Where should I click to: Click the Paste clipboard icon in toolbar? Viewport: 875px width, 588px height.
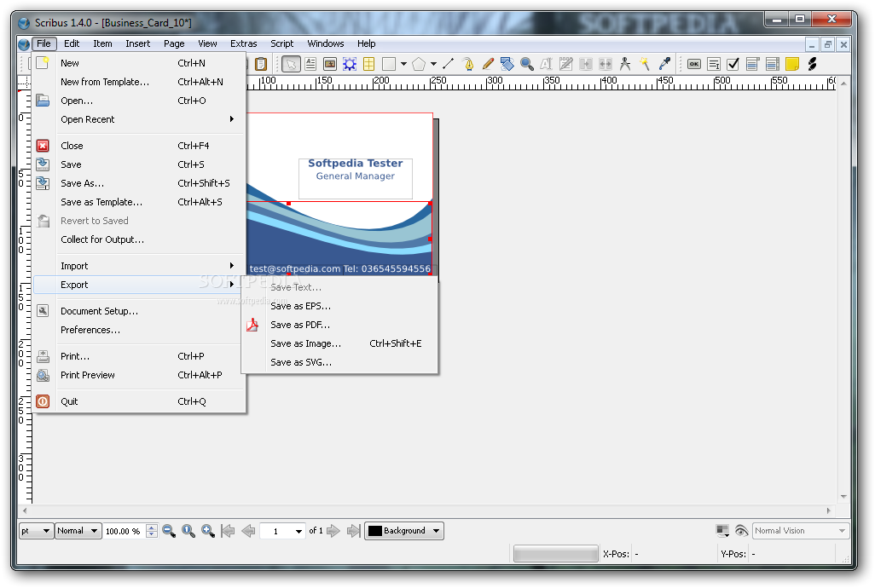coord(261,64)
